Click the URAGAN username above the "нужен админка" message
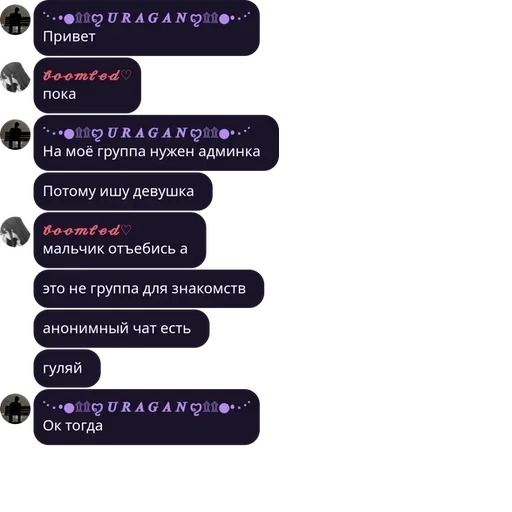 pyautogui.click(x=146, y=133)
